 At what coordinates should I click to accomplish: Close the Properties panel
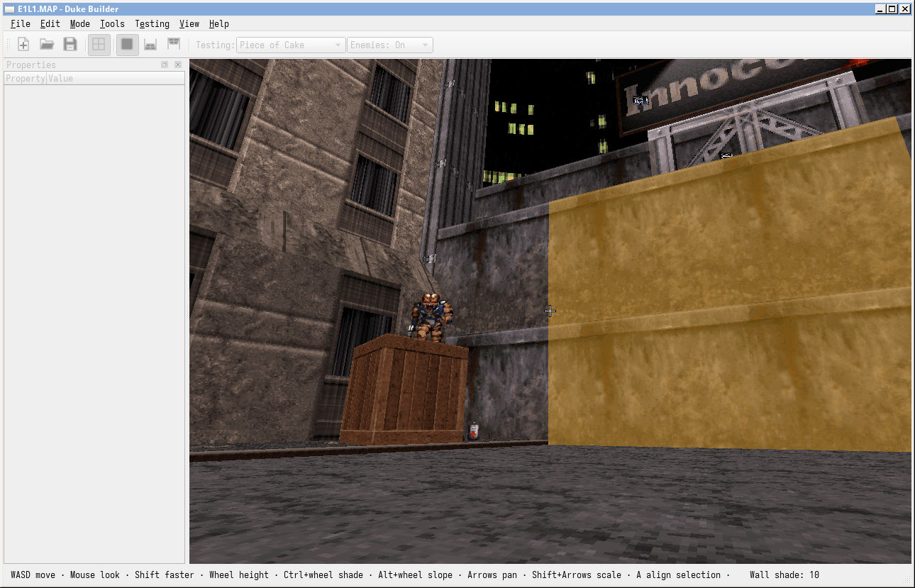178,65
